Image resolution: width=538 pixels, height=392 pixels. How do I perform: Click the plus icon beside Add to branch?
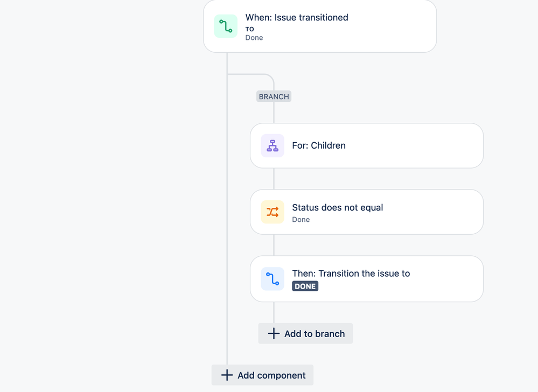point(274,333)
